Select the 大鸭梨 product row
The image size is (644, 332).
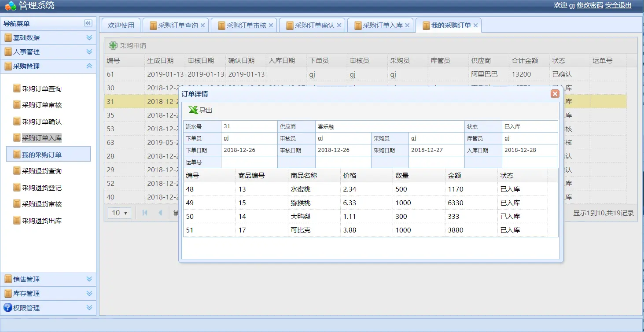tap(365, 216)
